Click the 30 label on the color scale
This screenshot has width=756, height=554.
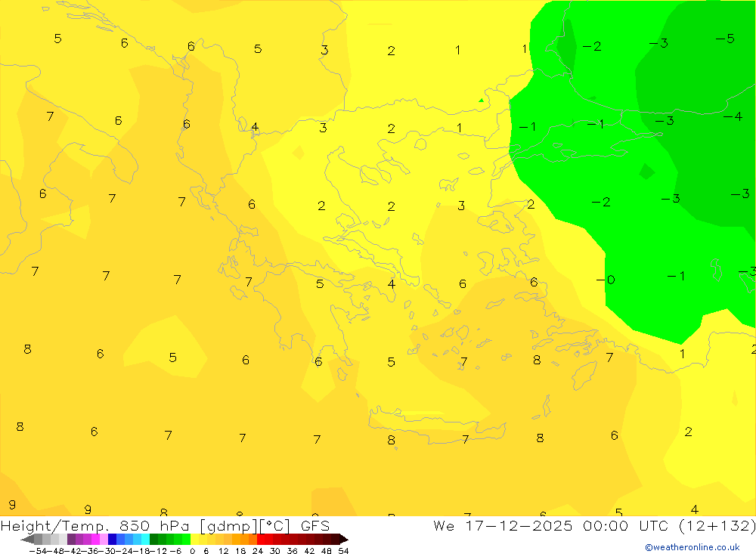tap(275, 551)
